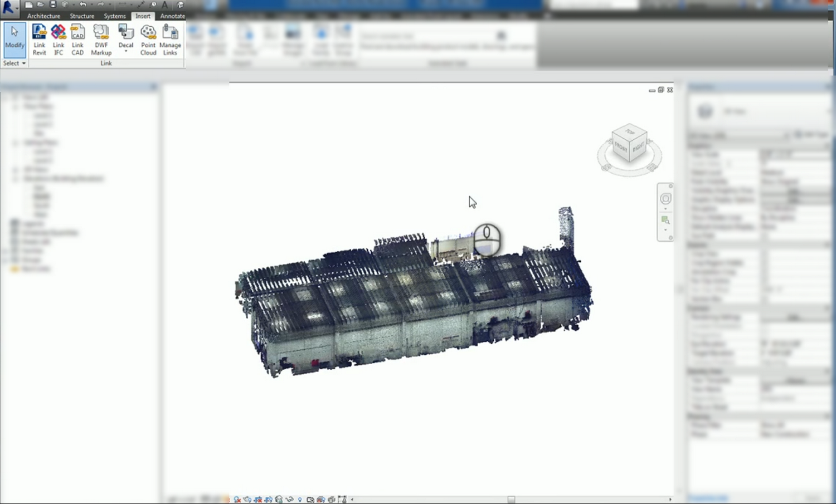The image size is (836, 504).
Task: Click the Link IFC tool
Action: point(59,39)
